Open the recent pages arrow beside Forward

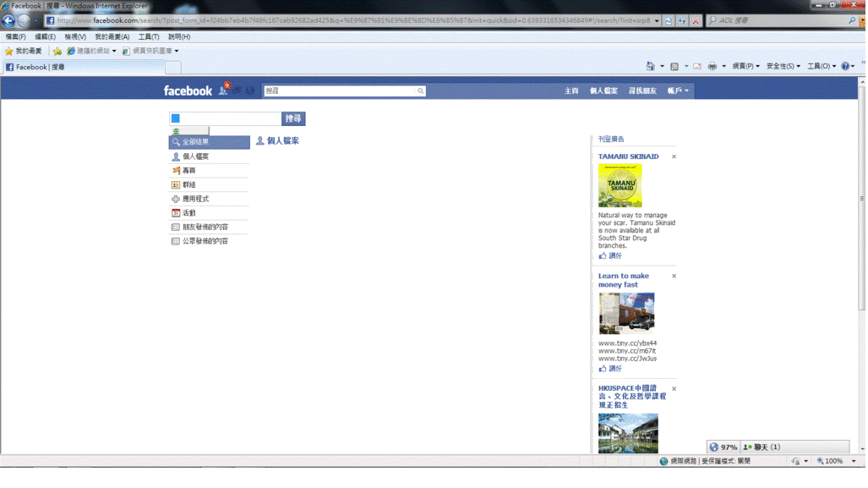coord(36,21)
